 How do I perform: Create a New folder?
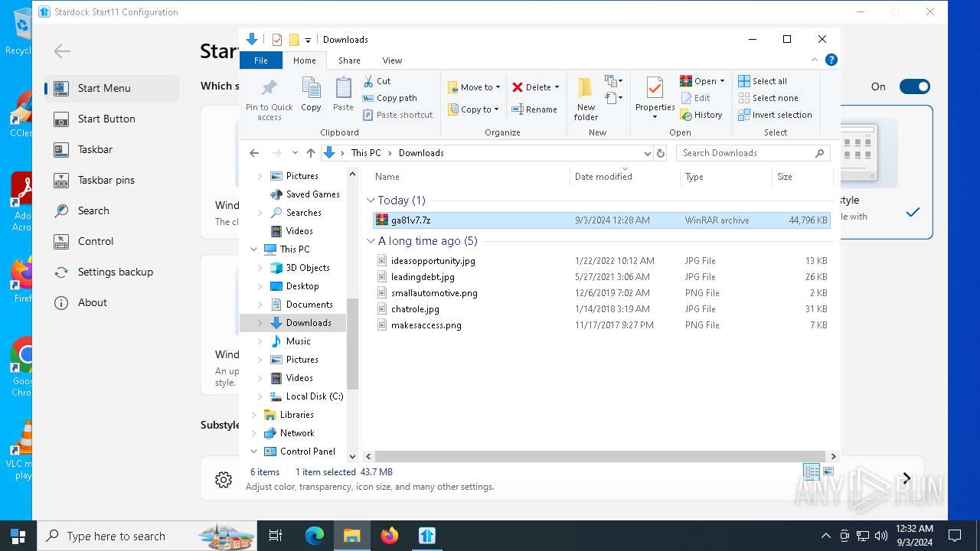click(x=586, y=99)
